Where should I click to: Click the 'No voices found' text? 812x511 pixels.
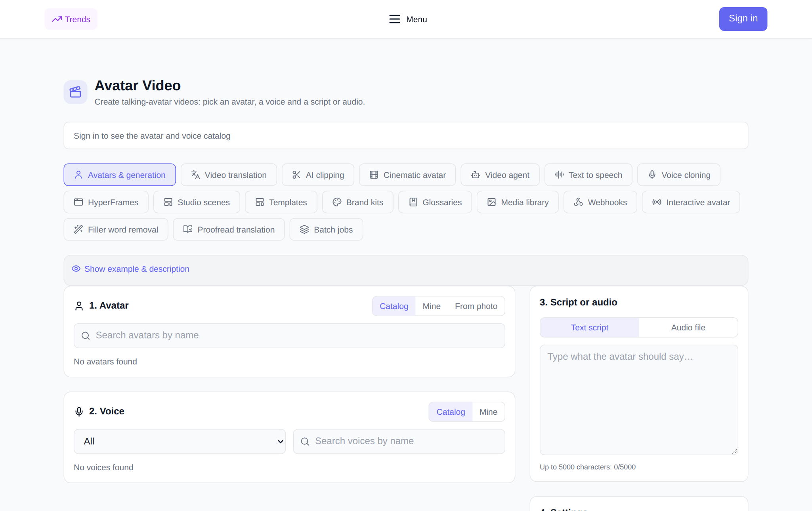103,467
